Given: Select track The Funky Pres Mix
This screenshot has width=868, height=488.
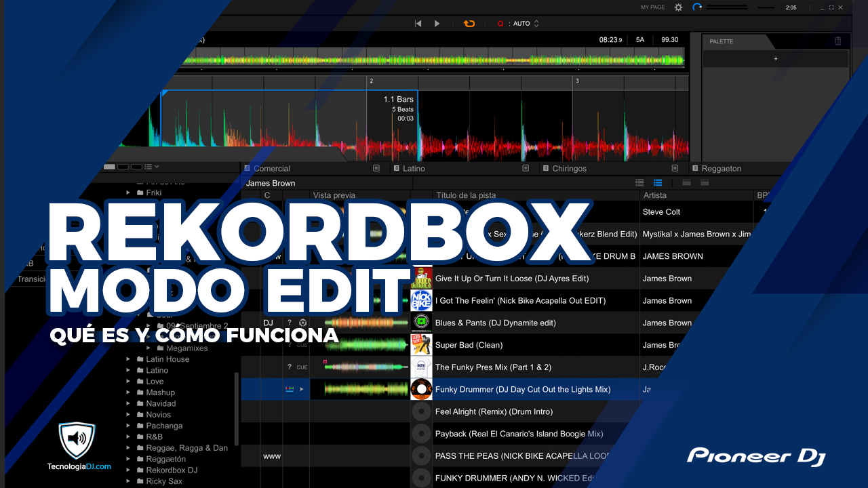Looking at the screenshot, I should [x=493, y=367].
